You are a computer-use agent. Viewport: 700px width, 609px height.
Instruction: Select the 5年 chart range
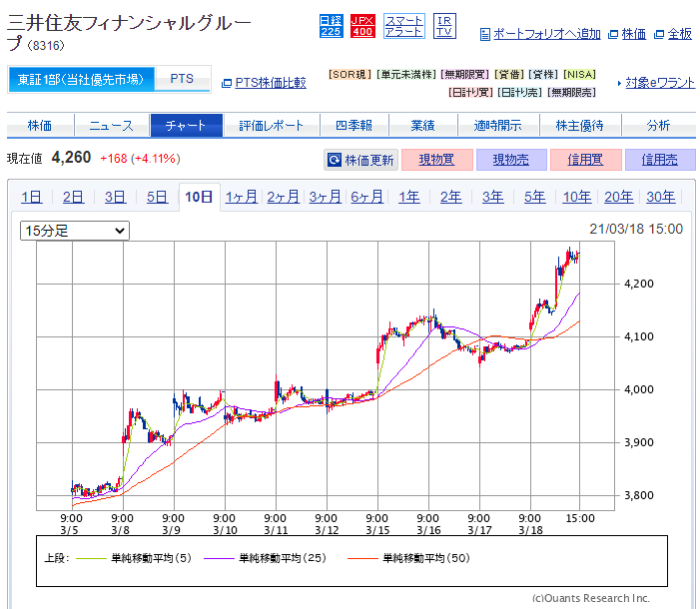click(535, 197)
